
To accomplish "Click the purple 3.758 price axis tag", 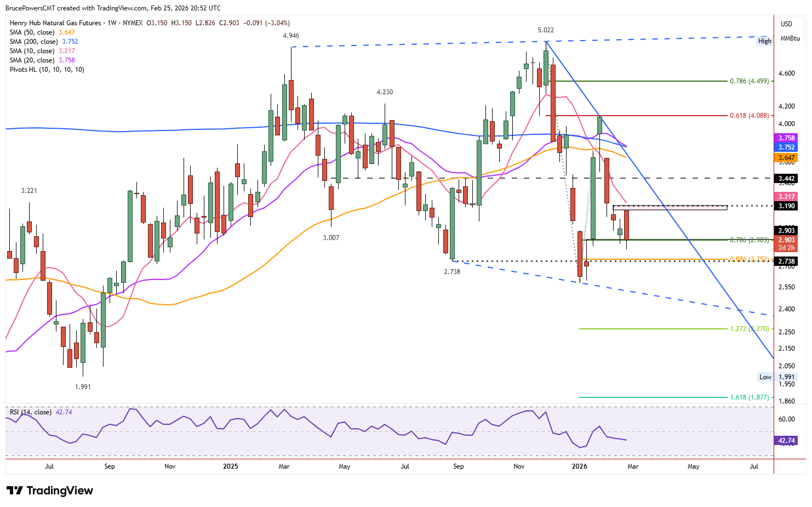I will pos(786,138).
